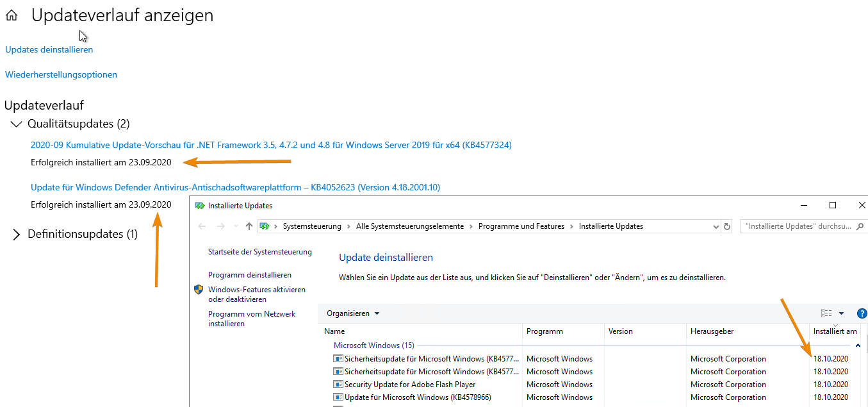Minimize the Installierte Updates window
868x407 pixels.
[804, 205]
